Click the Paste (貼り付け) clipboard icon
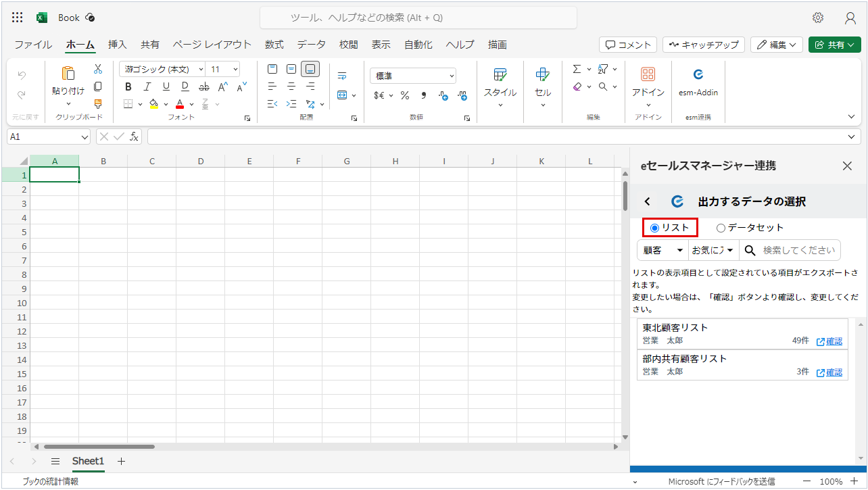 [x=68, y=73]
